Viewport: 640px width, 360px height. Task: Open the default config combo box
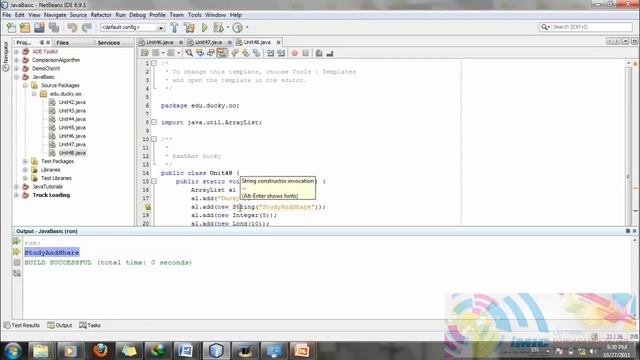click(x=132, y=27)
